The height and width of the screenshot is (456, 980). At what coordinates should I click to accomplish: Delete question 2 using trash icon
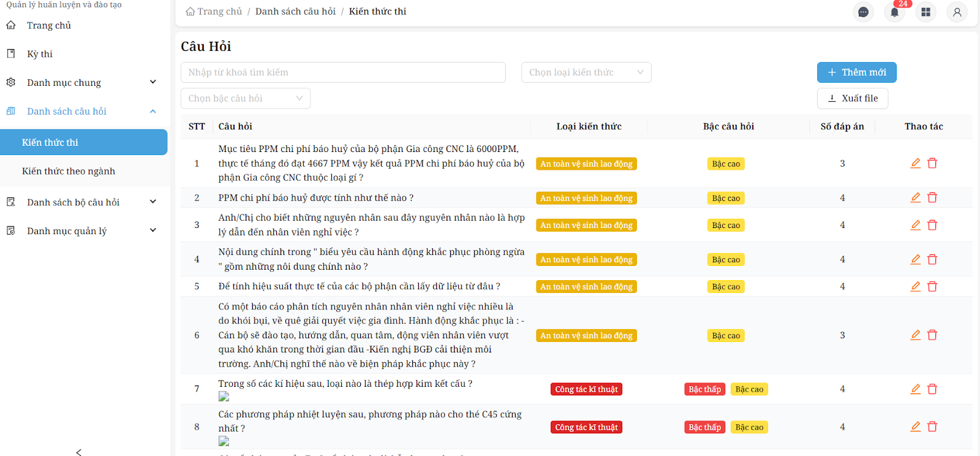[x=932, y=197]
